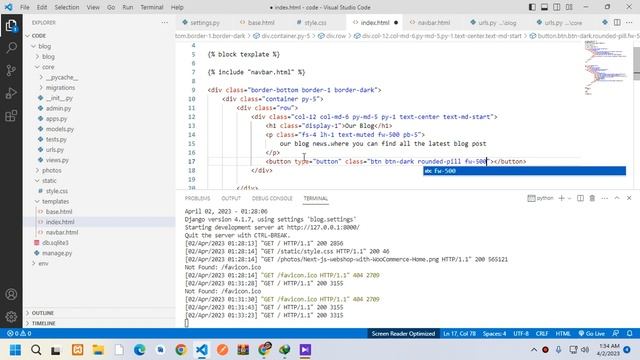Open the Debug Console panel tab
The height and width of the screenshot is (360, 640).
[x=272, y=198]
